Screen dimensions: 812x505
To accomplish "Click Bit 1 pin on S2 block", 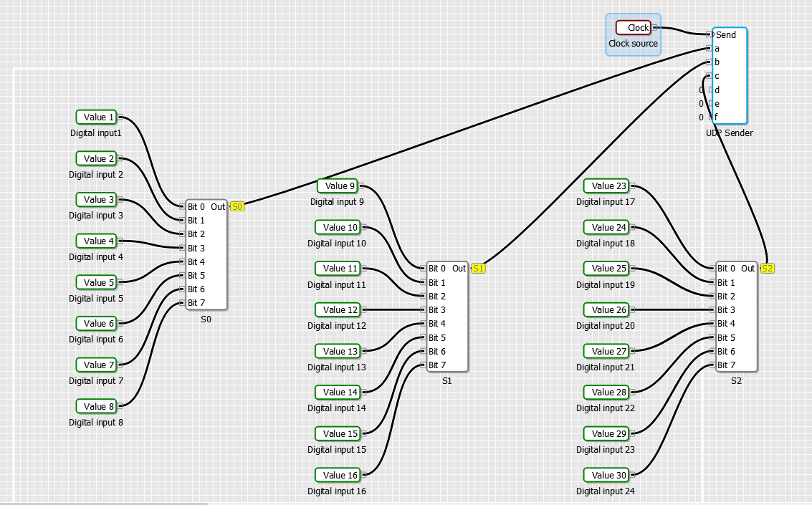I will [712, 282].
